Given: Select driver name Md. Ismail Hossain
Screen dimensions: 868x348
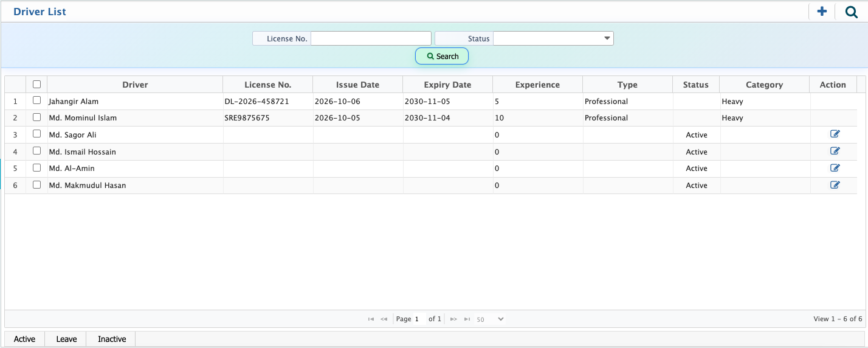Looking at the screenshot, I should (82, 152).
